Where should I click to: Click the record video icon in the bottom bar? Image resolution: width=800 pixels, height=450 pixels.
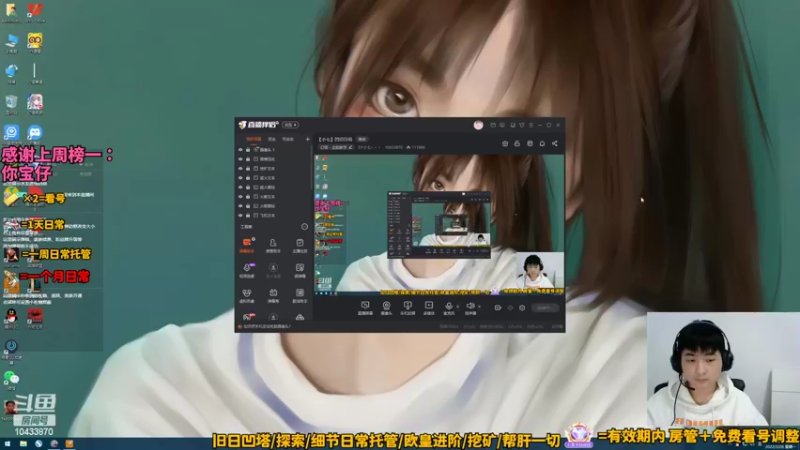pyautogui.click(x=497, y=308)
